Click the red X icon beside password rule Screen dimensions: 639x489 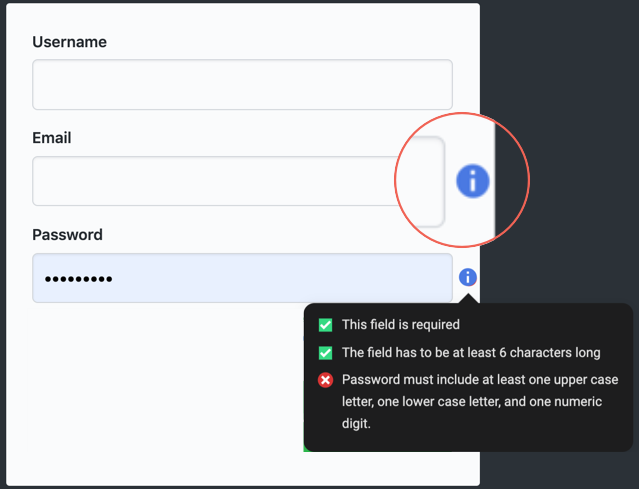[x=325, y=380]
